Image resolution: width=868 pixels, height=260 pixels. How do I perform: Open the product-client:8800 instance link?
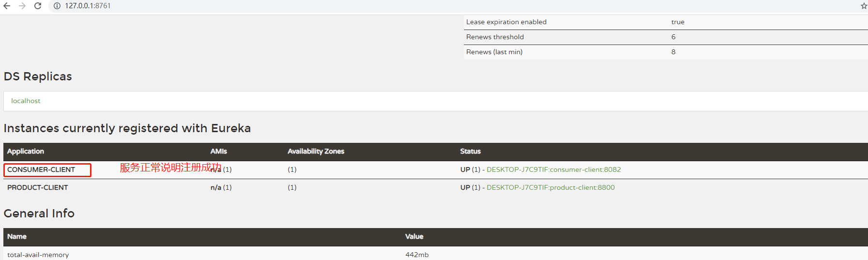click(x=551, y=187)
